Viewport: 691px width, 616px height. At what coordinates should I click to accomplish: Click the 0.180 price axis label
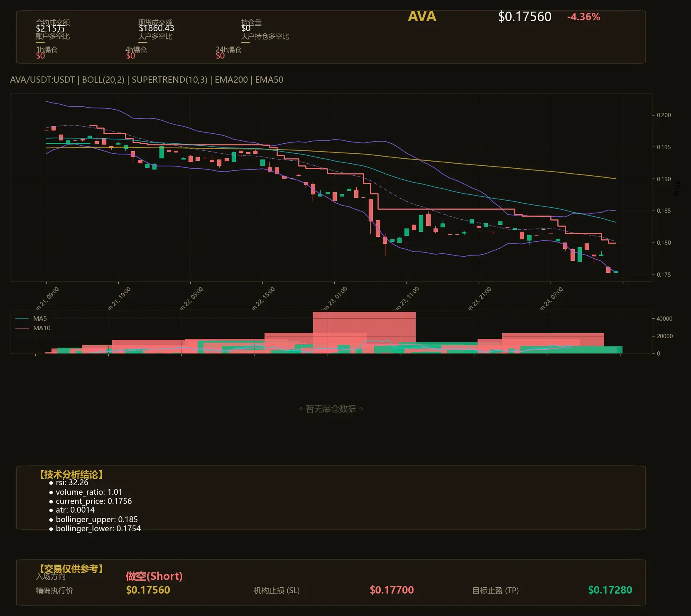(664, 243)
